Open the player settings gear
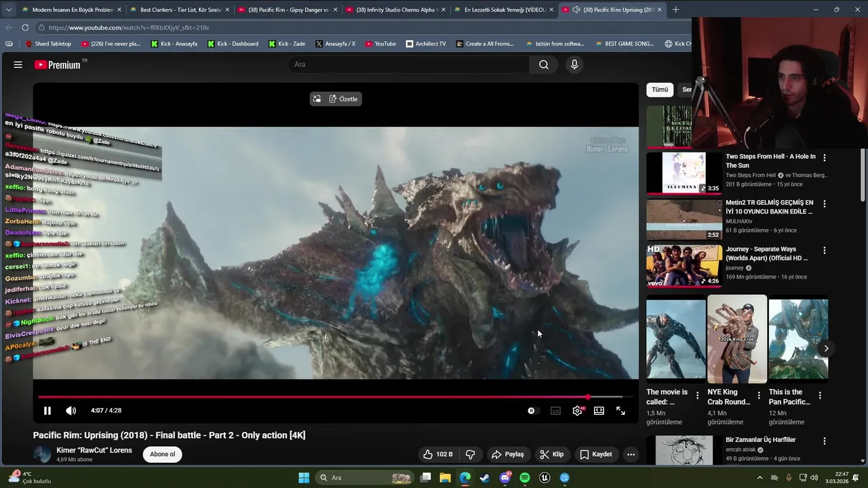Viewport: 868px width, 488px height. tap(577, 411)
